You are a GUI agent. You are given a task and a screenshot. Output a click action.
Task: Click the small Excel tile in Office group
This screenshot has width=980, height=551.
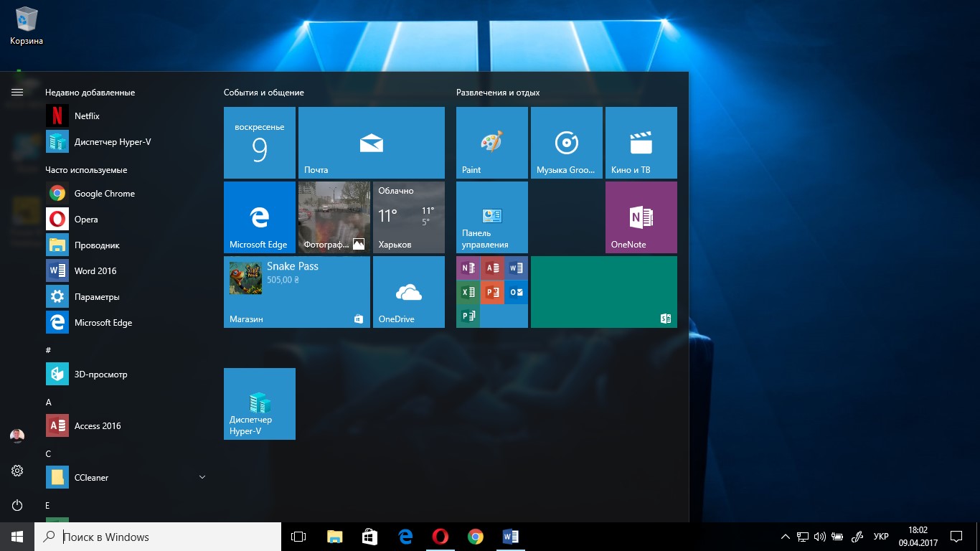tap(468, 292)
